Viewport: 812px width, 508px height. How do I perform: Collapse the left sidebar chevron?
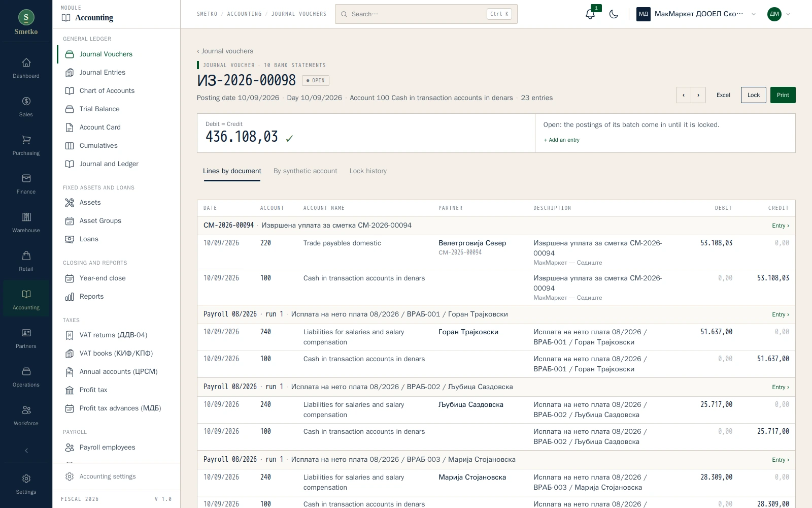(x=26, y=451)
